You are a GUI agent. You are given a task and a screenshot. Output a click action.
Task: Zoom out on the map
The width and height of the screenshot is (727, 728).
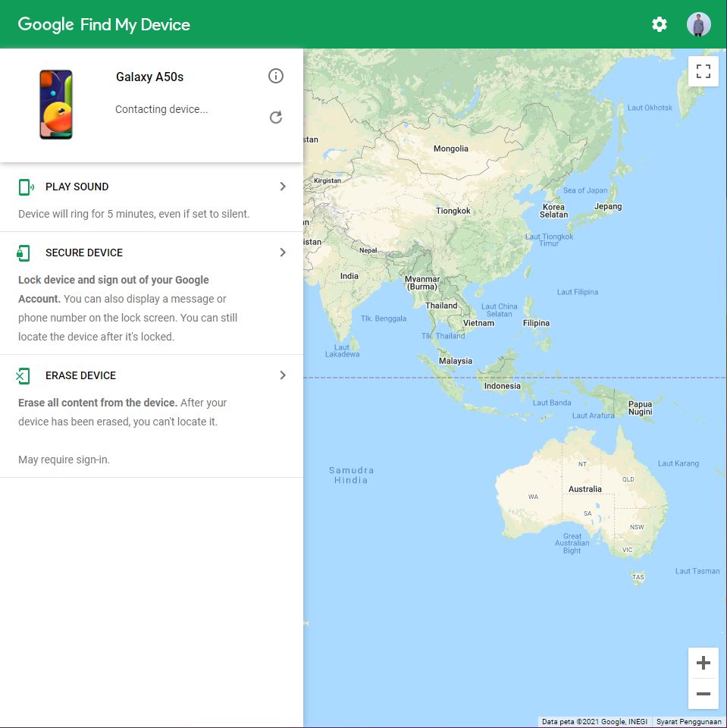[x=703, y=694]
